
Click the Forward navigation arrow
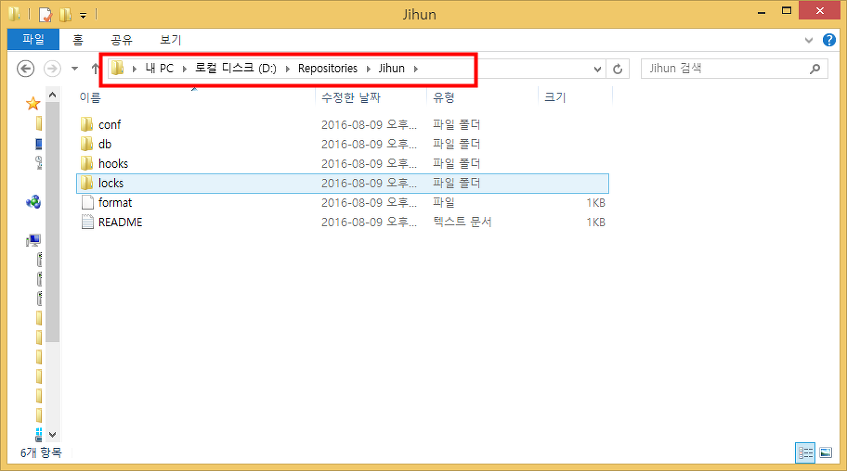pyautogui.click(x=52, y=69)
